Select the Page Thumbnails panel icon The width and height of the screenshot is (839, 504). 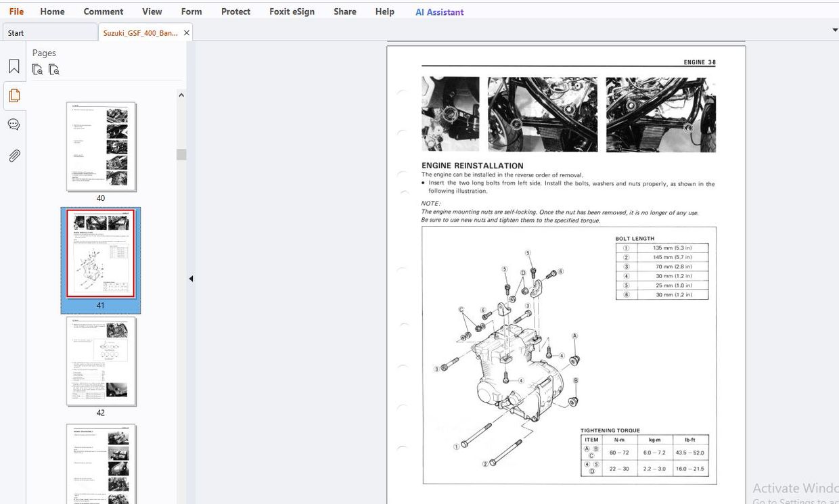click(14, 95)
